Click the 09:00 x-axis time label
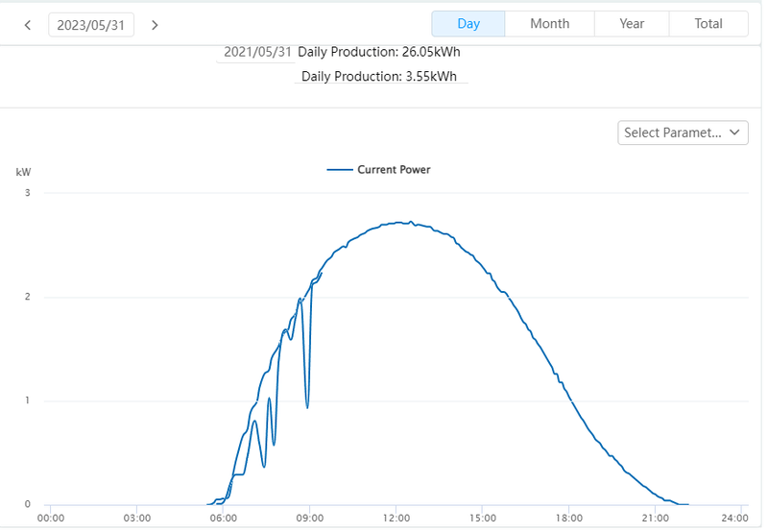768x532 pixels. coord(309,519)
